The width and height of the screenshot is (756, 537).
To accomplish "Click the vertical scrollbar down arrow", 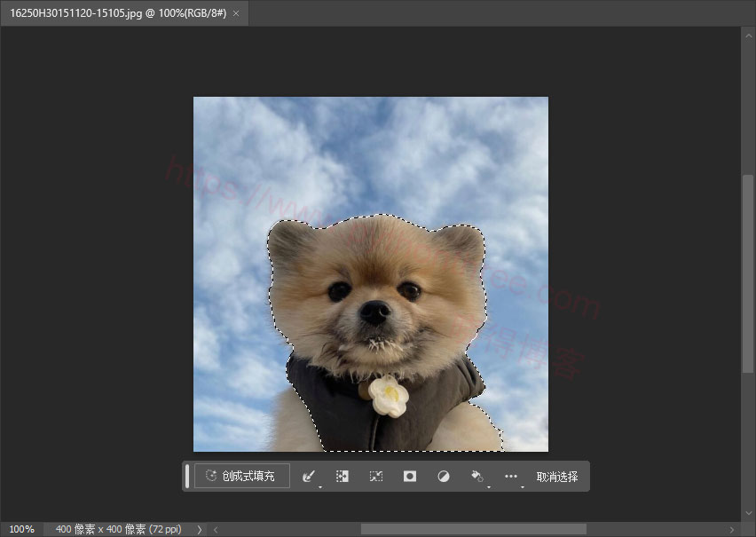I will (x=748, y=513).
